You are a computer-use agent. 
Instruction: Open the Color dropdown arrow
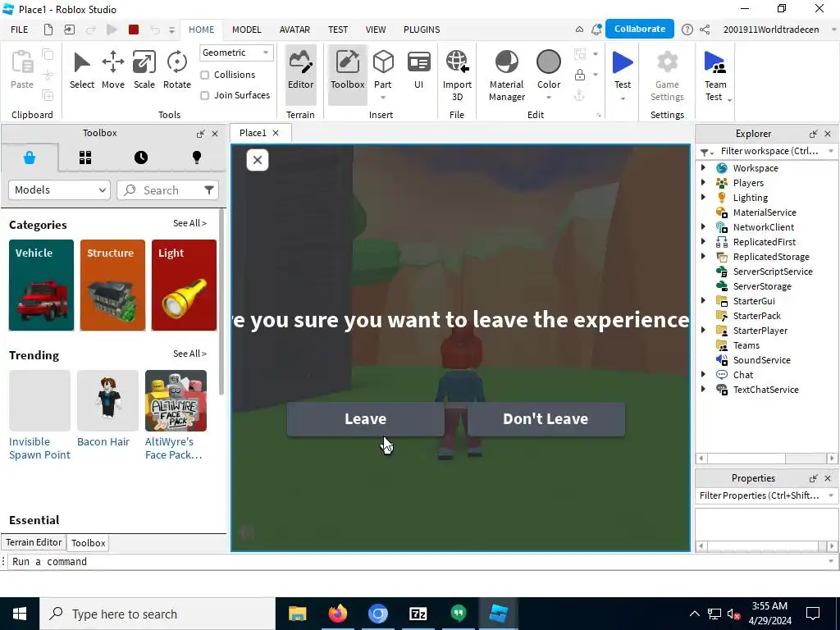click(x=549, y=98)
